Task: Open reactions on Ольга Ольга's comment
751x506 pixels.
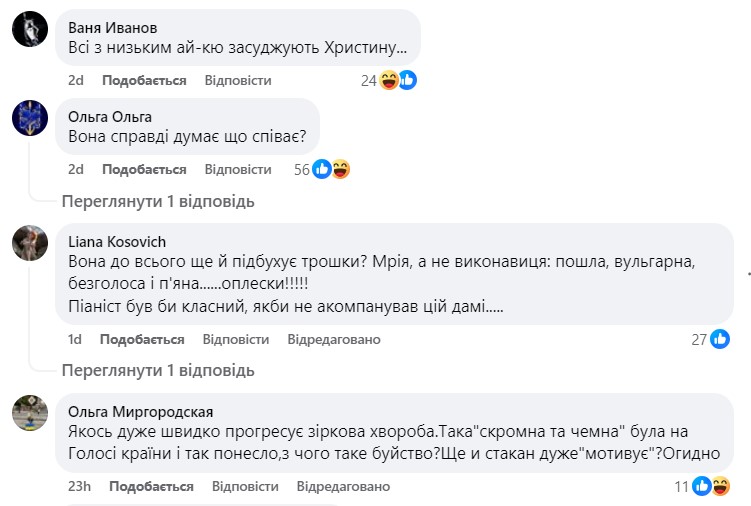Action: coord(331,169)
